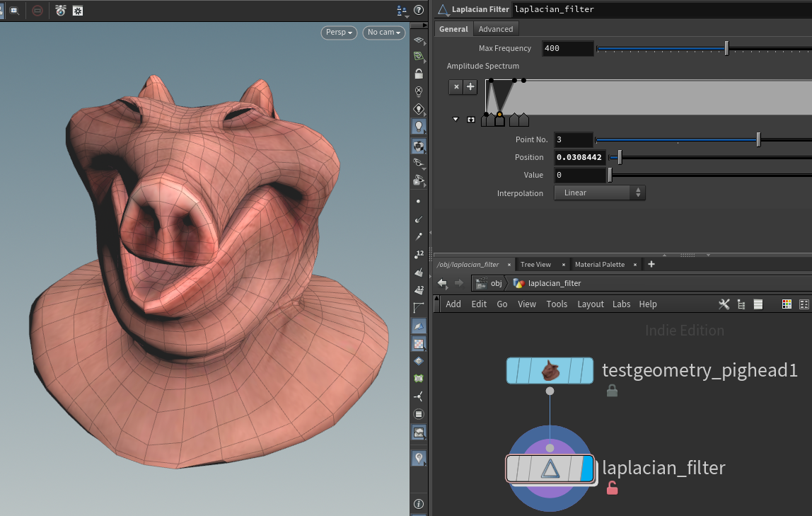Switch to the Advanced tab
Screen dimensions: 812x516
click(495, 29)
